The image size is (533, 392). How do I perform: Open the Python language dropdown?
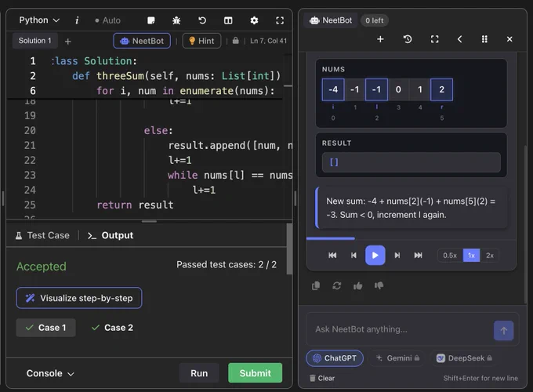point(39,20)
